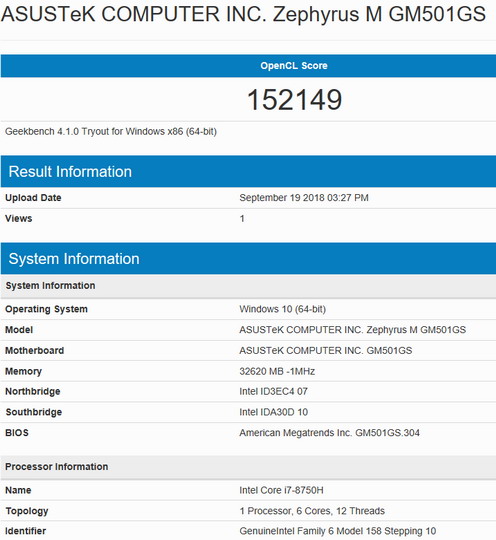
Task: Click the Operating System label
Action: pyautogui.click(x=46, y=309)
